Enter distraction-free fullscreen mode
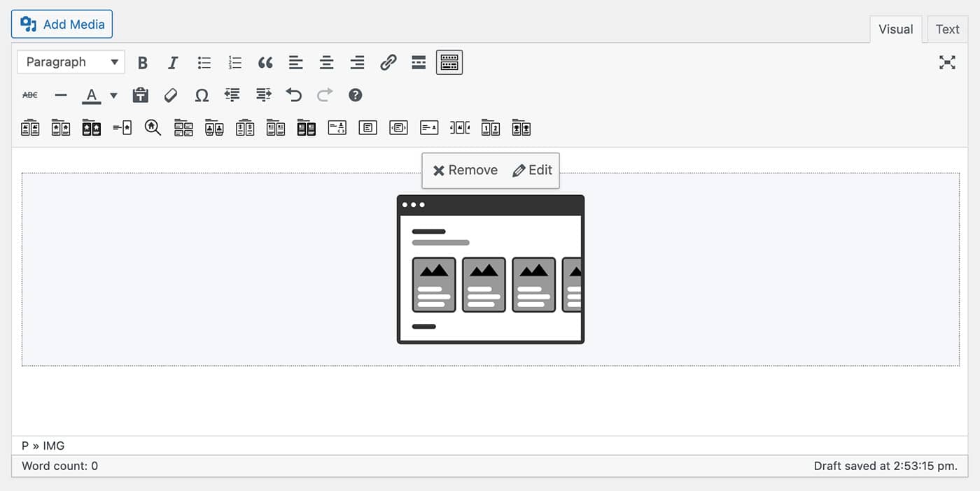Screen dimensions: 980x491 (x=947, y=63)
